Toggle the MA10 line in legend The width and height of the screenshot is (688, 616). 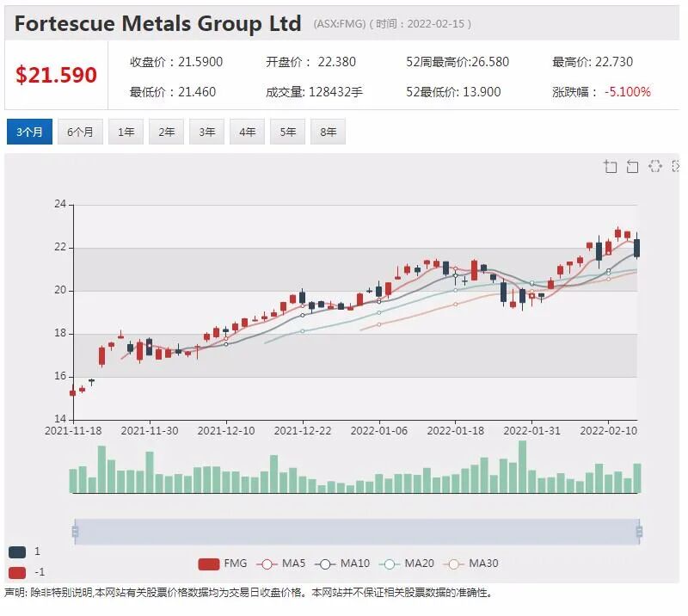pyautogui.click(x=342, y=564)
